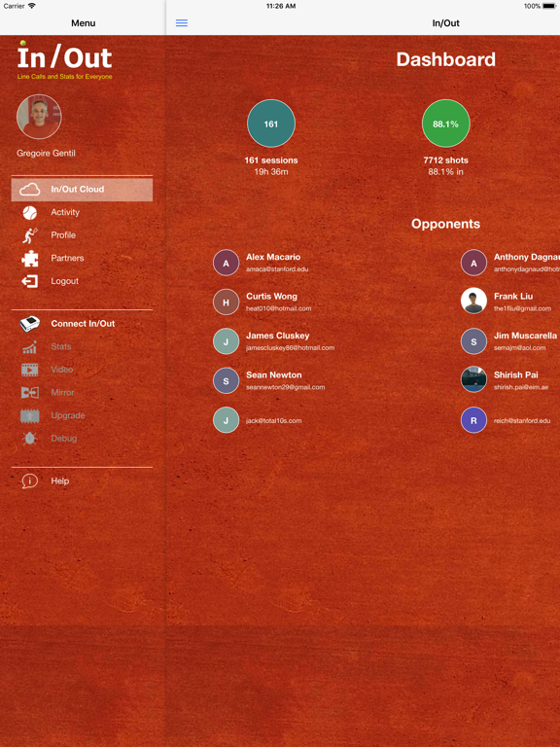560x747 pixels.
Task: Click the Video film icon
Action: [29, 370]
